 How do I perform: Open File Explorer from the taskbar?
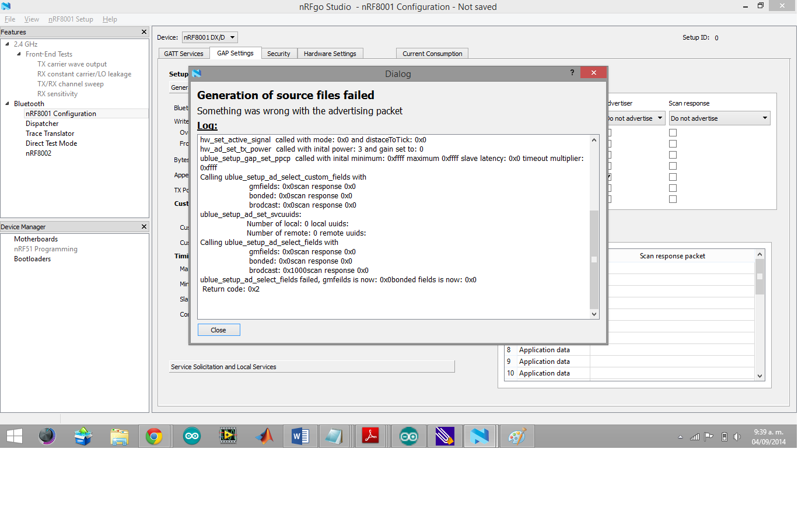point(120,436)
